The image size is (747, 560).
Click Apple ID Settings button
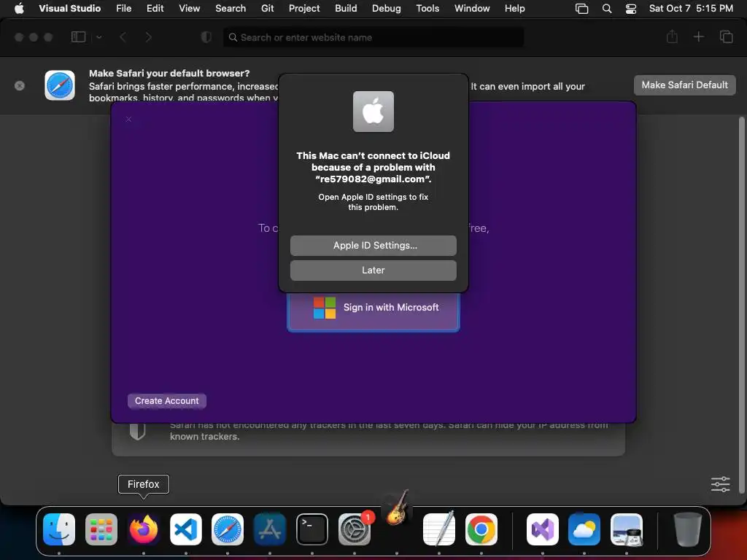tap(373, 246)
